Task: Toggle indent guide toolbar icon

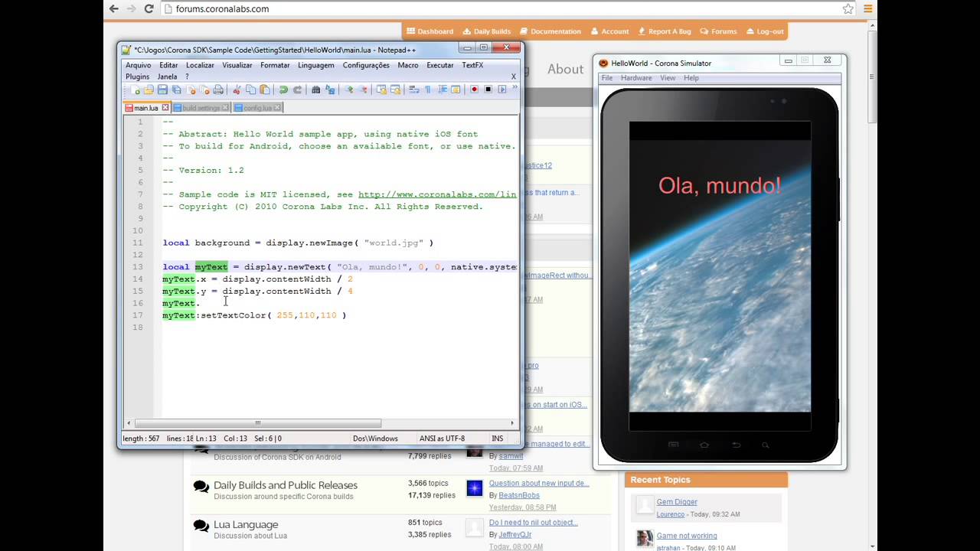Action: tap(443, 90)
